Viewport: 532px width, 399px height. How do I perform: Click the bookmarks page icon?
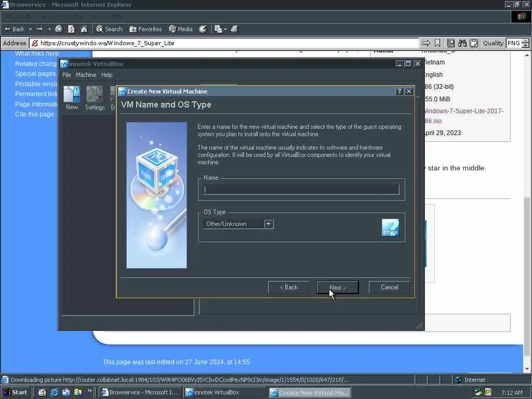[450, 43]
